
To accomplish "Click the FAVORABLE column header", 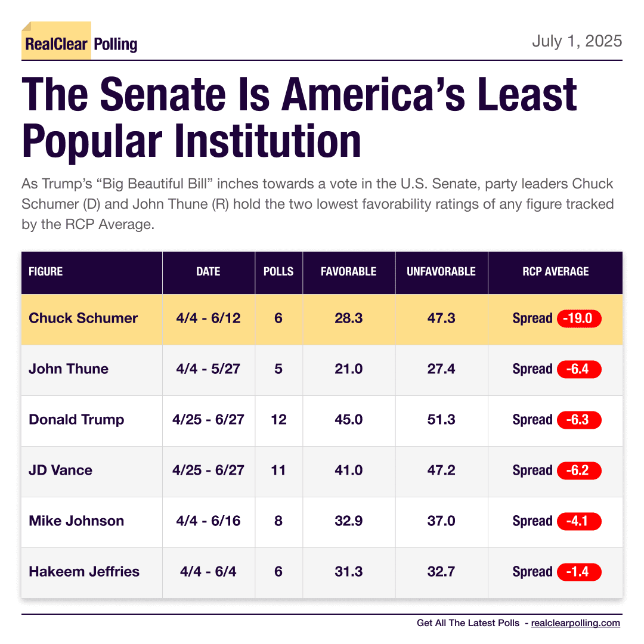I will [x=348, y=272].
